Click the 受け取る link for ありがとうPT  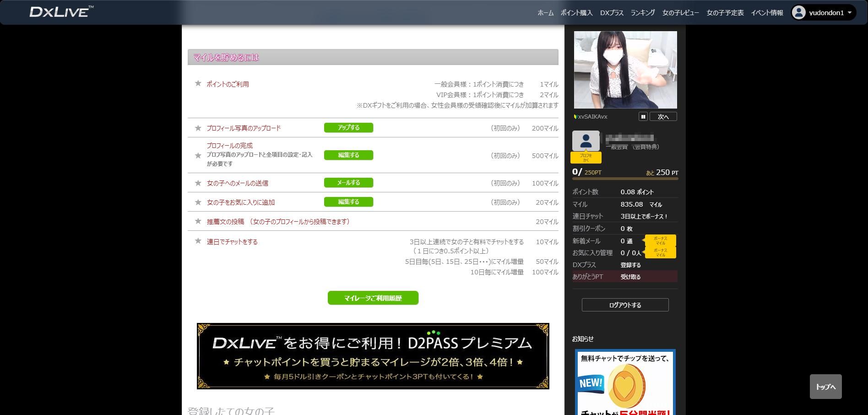[x=630, y=277]
